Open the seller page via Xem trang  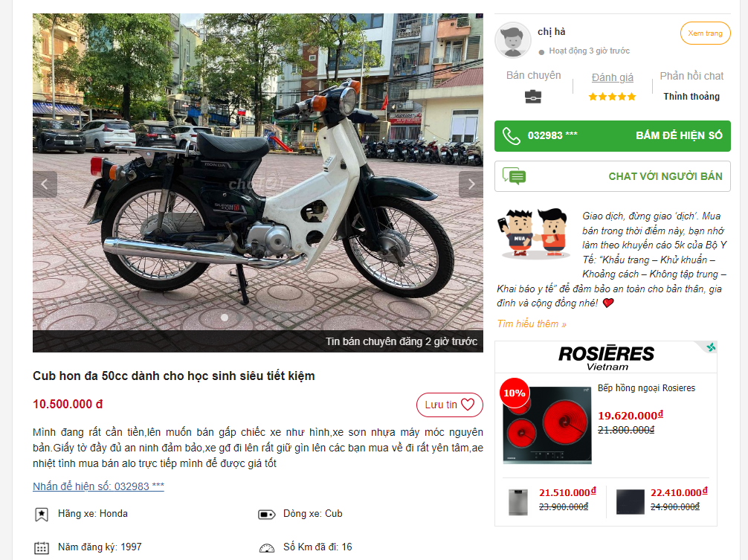click(705, 33)
